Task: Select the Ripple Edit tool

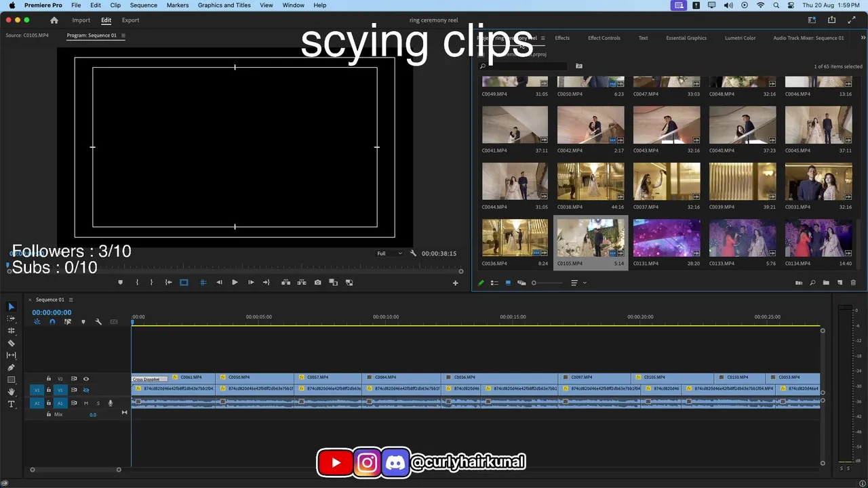Action: (11, 331)
